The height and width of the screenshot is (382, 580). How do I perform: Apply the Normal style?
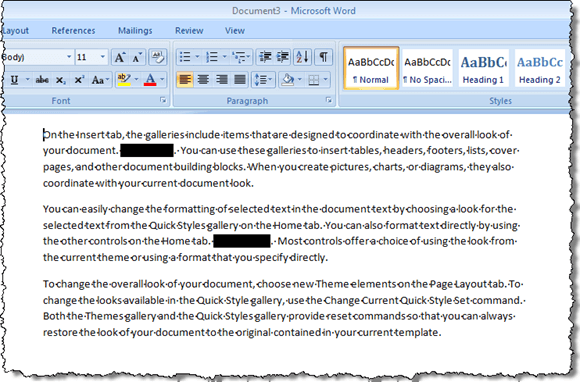tap(371, 68)
